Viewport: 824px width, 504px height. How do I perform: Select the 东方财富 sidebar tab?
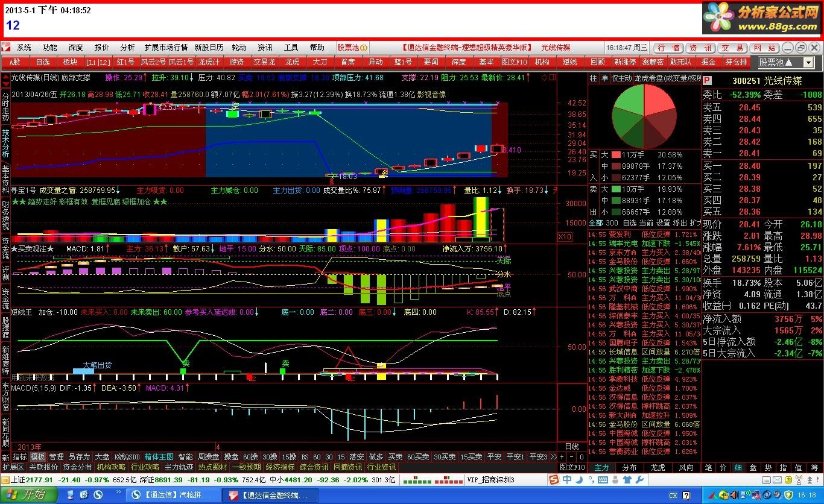click(x=5, y=397)
